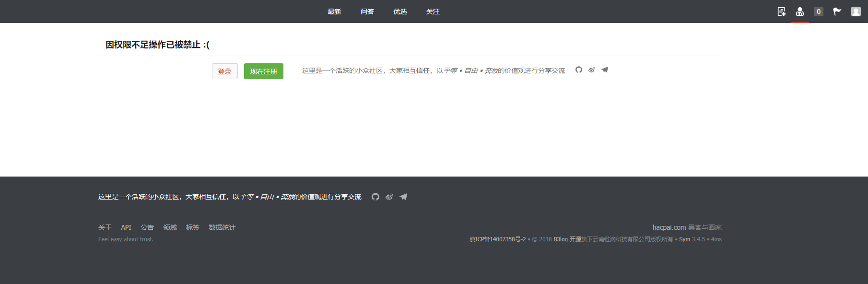
Task: Open the 关于 footer link
Action: point(105,227)
